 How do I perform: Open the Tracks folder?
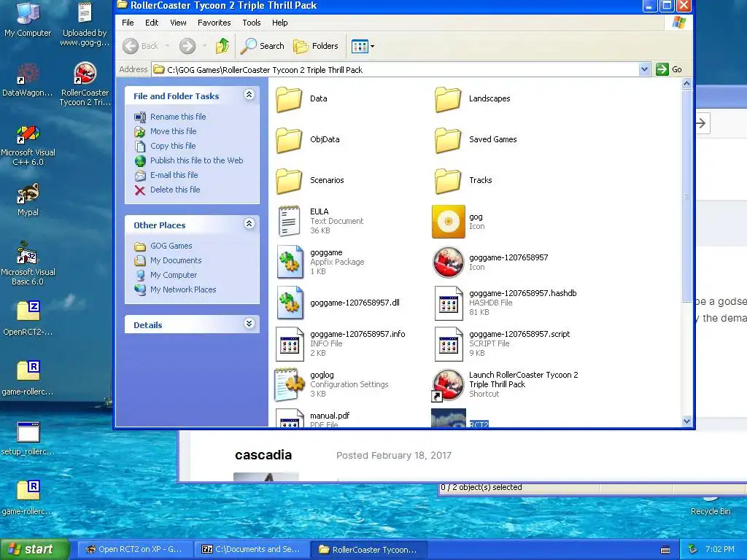463,181
